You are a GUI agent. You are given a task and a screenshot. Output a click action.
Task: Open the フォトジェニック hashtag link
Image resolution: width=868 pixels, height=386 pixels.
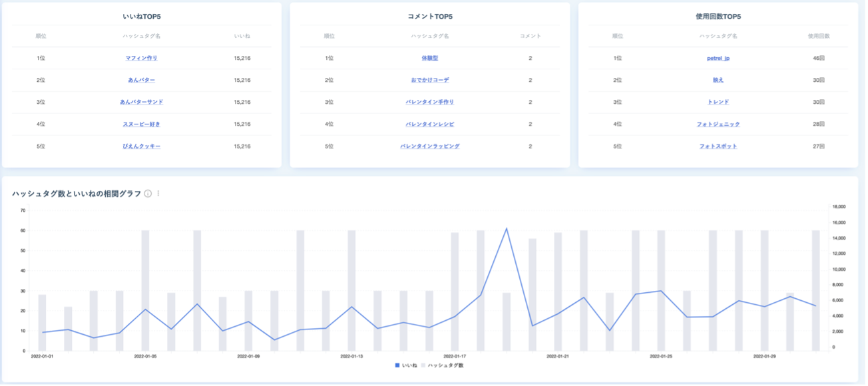coord(718,124)
